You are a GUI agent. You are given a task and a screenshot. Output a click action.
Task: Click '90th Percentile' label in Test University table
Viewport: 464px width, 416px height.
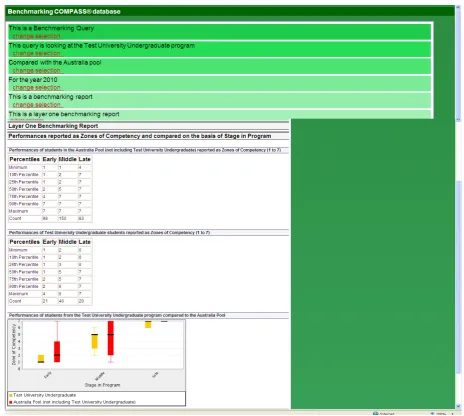(24, 287)
